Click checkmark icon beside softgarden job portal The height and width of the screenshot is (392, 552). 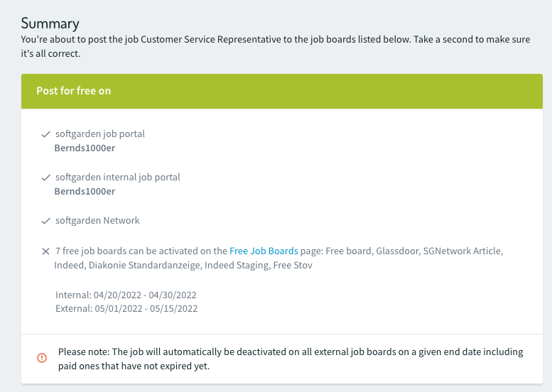45,134
